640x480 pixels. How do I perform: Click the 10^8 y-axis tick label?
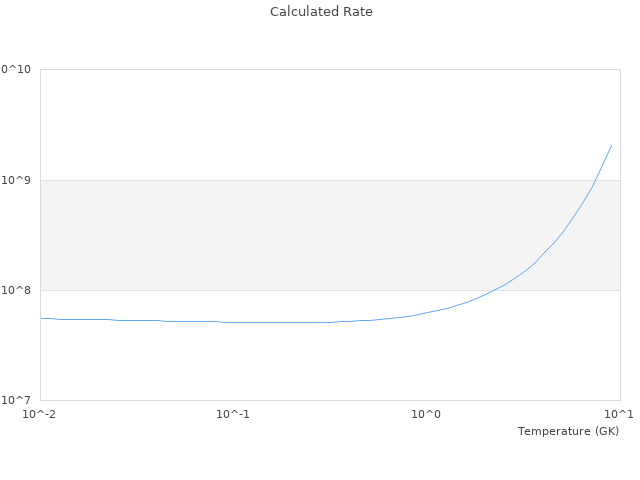pyautogui.click(x=17, y=290)
